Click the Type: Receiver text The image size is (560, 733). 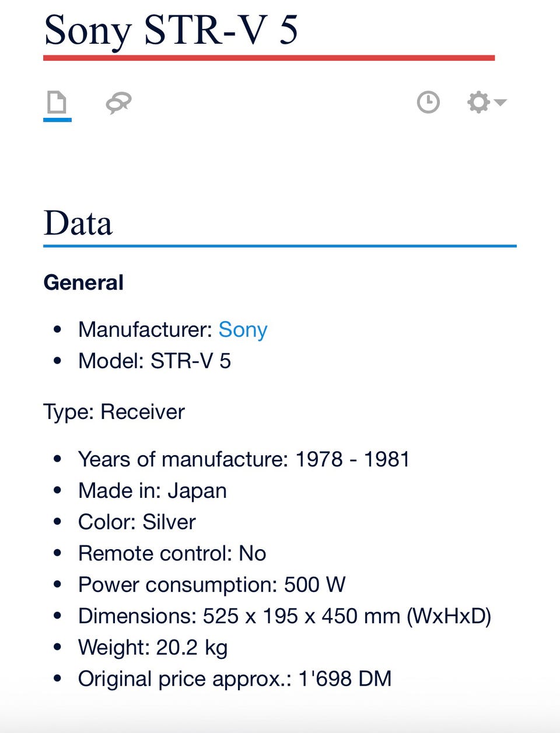pos(114,412)
